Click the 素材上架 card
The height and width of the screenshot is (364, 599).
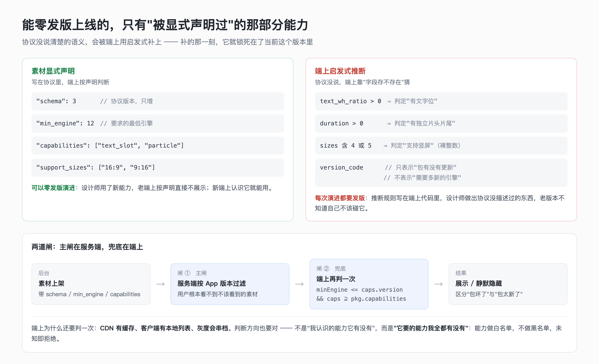pyautogui.click(x=91, y=284)
